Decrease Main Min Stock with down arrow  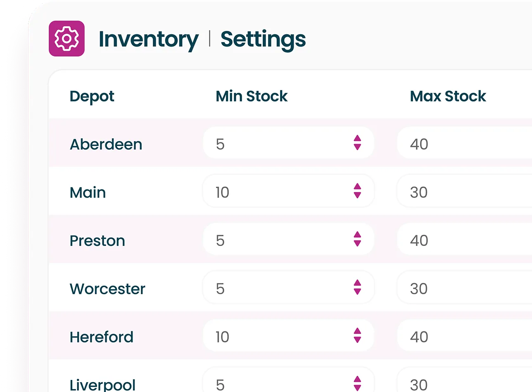[357, 195]
